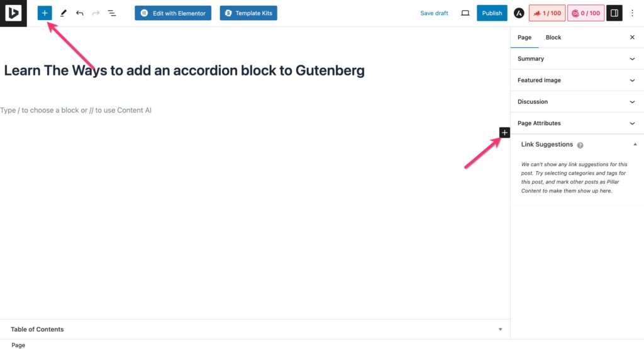Open Document Overview list icon
644x349 pixels.
tap(111, 13)
